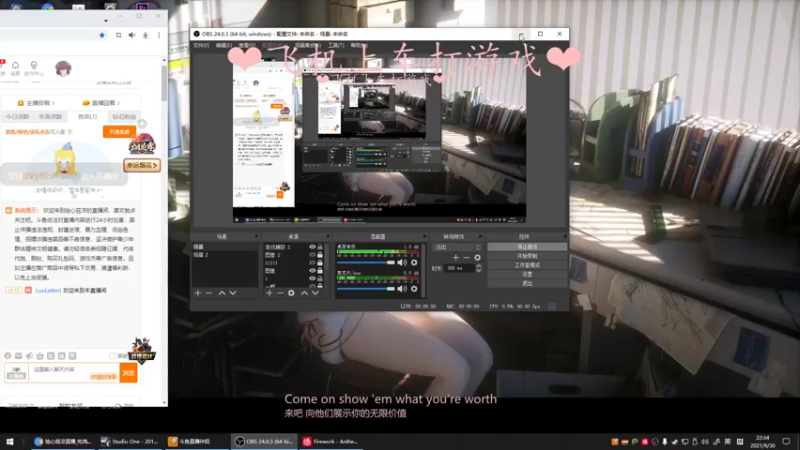Open the Tools menu in OBS

click(336, 45)
